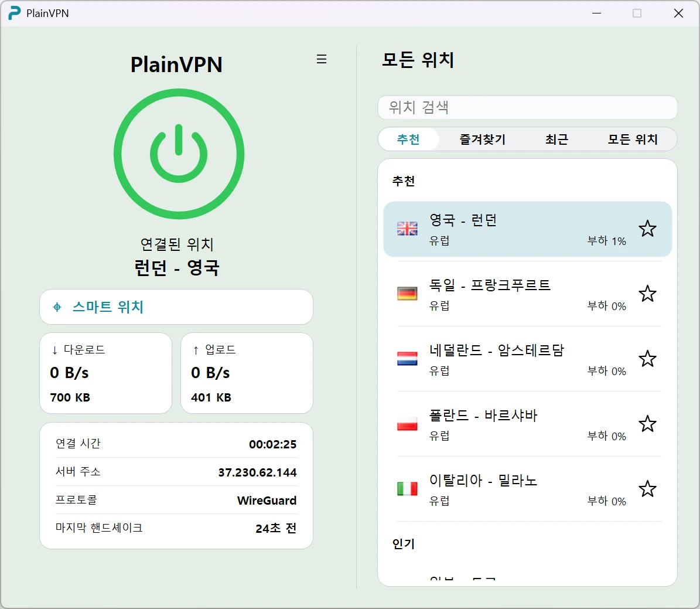Select the 폴란드 - 바르샤바 server row
Screen dimensions: 700x609
(x=528, y=424)
